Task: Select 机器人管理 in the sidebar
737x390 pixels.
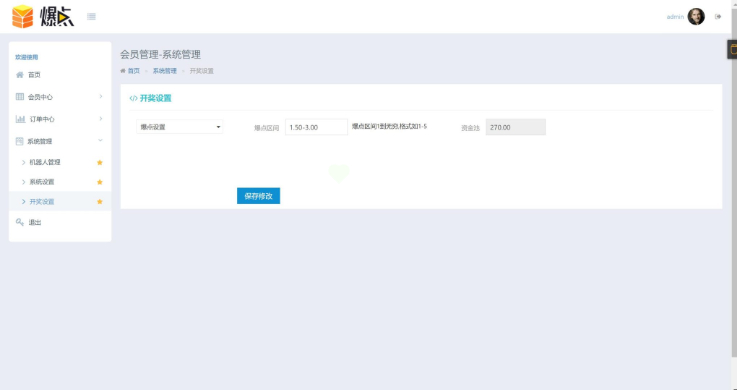Action: [45, 162]
